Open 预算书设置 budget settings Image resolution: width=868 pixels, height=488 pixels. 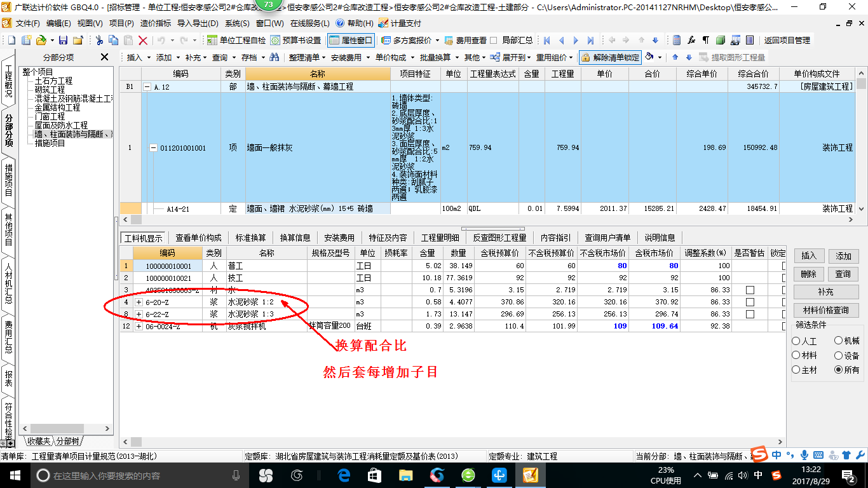[295, 40]
